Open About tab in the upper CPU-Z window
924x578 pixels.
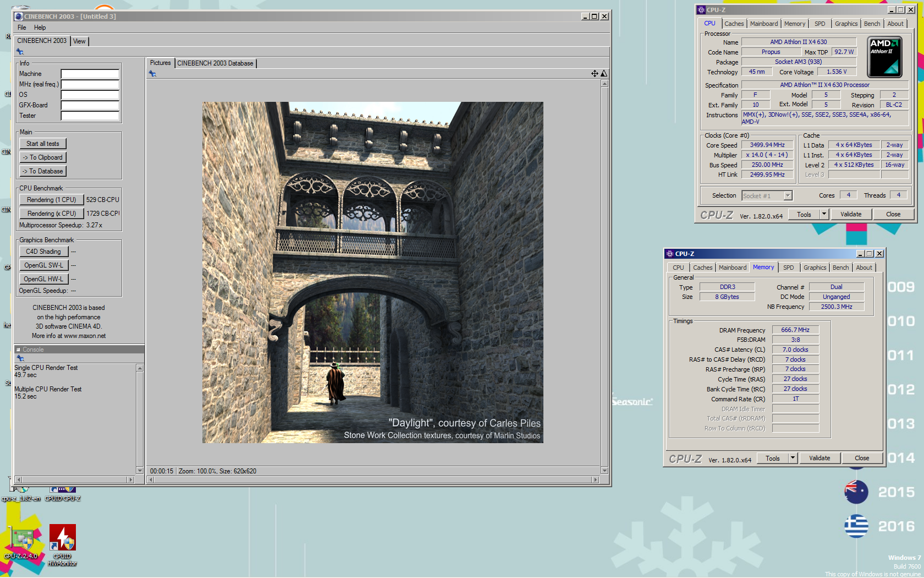click(x=895, y=24)
